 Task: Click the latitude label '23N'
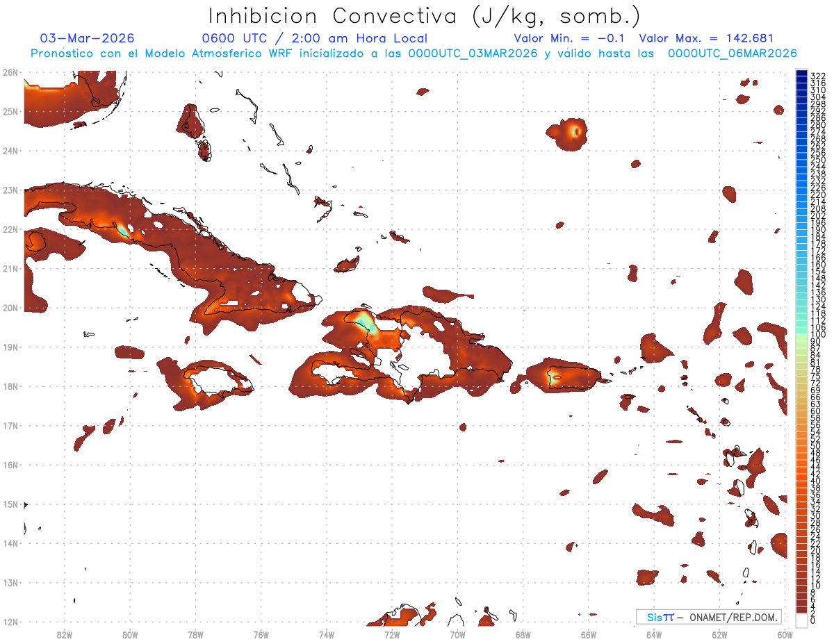click(x=10, y=190)
